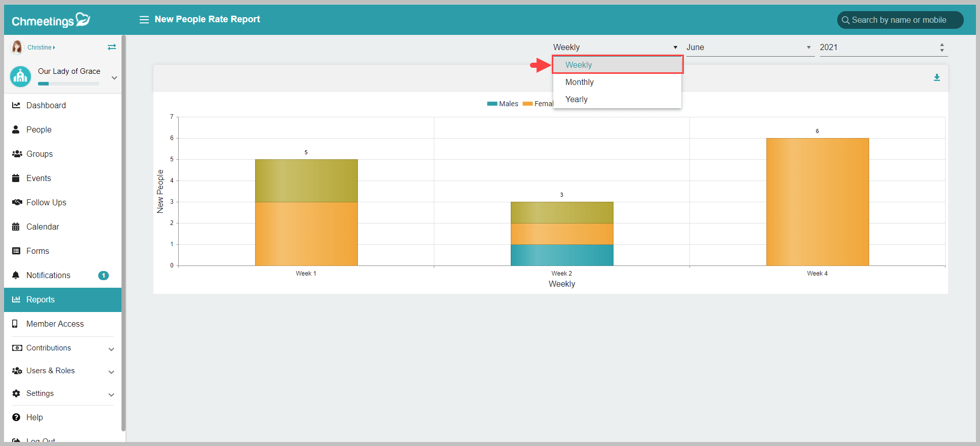Click the Chmeetings logo
The width and height of the screenshot is (980, 446).
click(51, 20)
